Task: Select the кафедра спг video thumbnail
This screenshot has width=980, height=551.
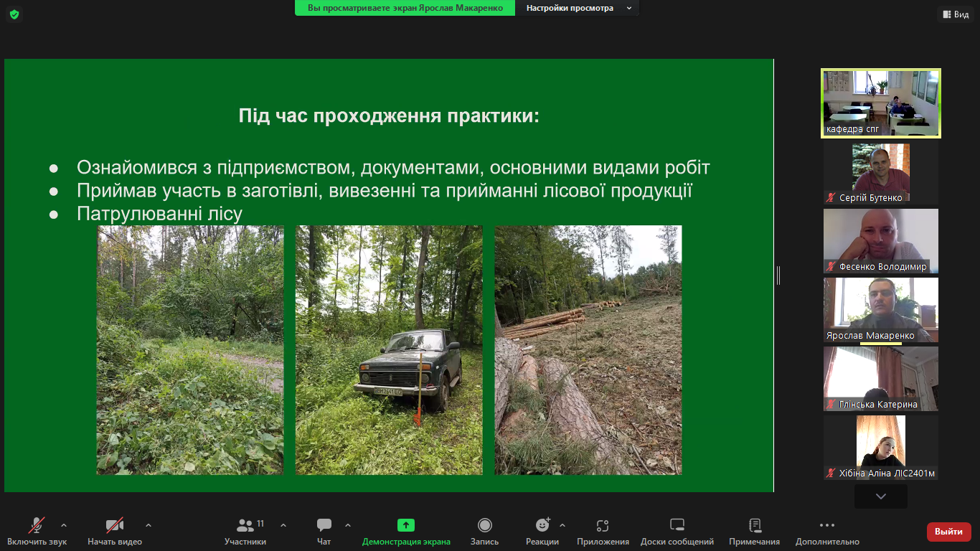Action: pyautogui.click(x=880, y=103)
